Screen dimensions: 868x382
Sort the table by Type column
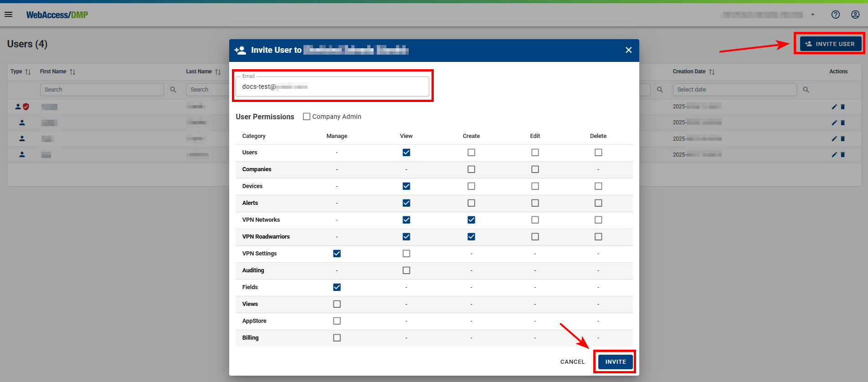coord(28,72)
